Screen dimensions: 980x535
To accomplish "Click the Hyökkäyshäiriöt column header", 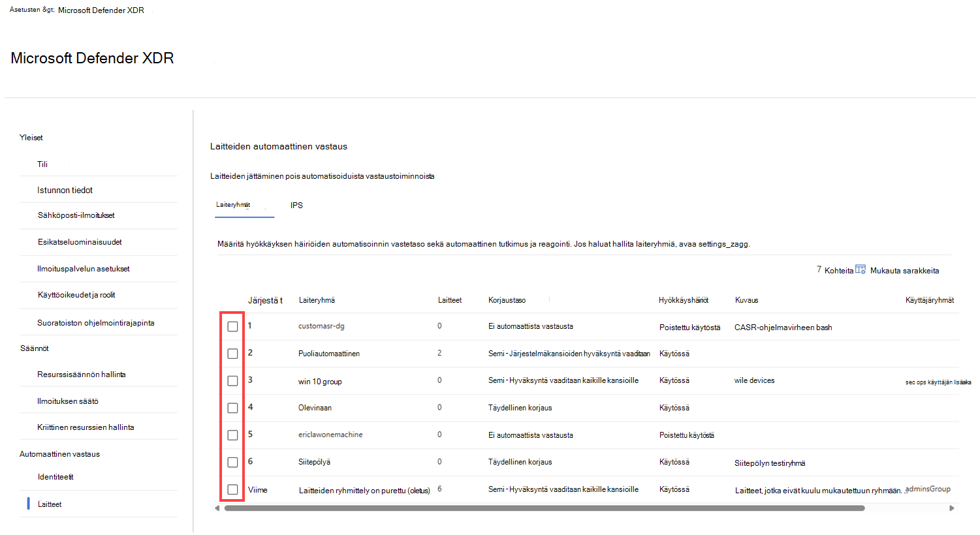I will tap(684, 300).
